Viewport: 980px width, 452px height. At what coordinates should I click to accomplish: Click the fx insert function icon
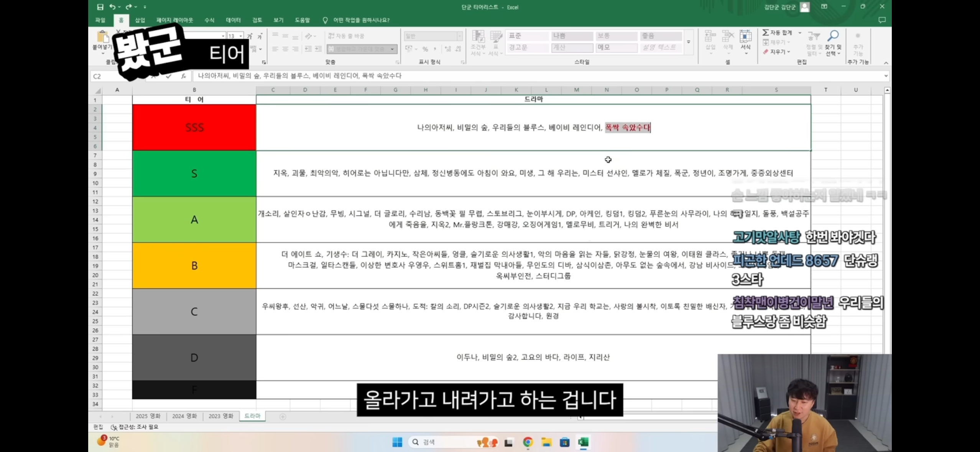tap(184, 76)
